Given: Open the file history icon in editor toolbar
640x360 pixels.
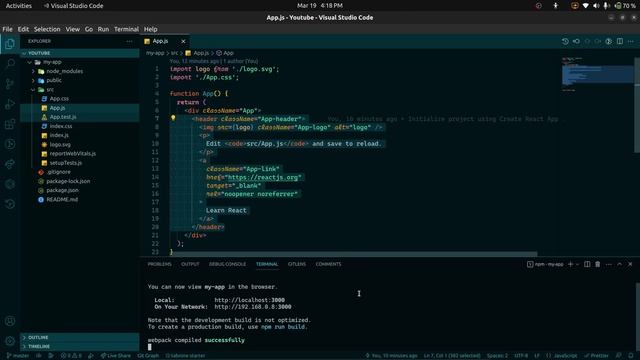Looking at the screenshot, I should (565, 41).
